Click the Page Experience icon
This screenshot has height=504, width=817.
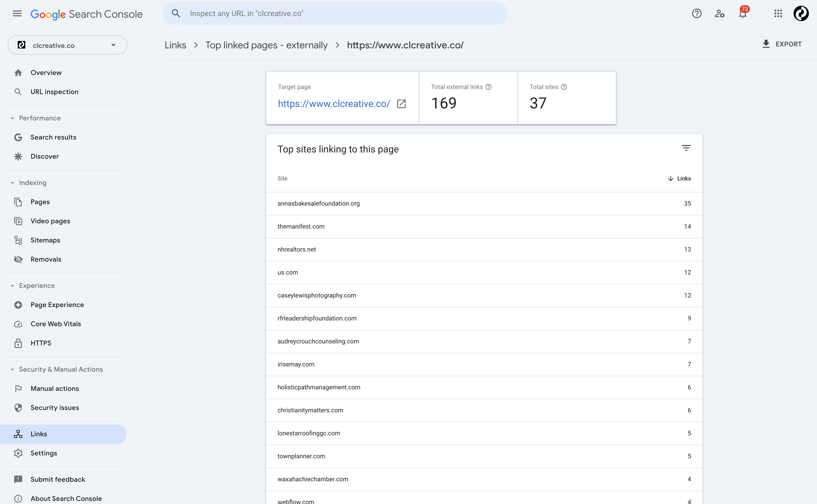pos(18,305)
